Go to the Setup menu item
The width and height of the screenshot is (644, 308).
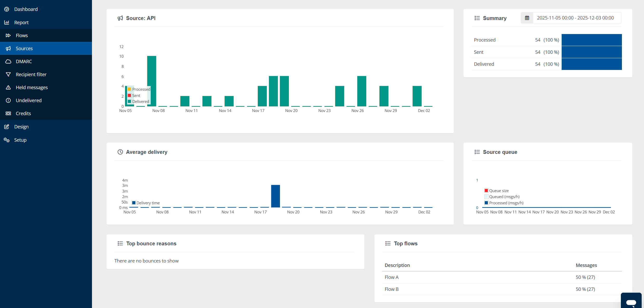click(x=20, y=140)
